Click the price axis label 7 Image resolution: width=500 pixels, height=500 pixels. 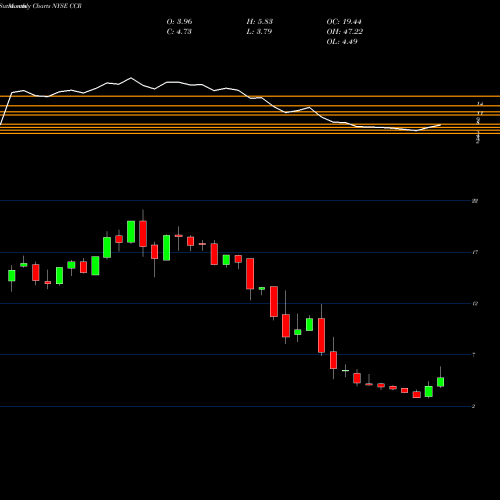(x=474, y=355)
